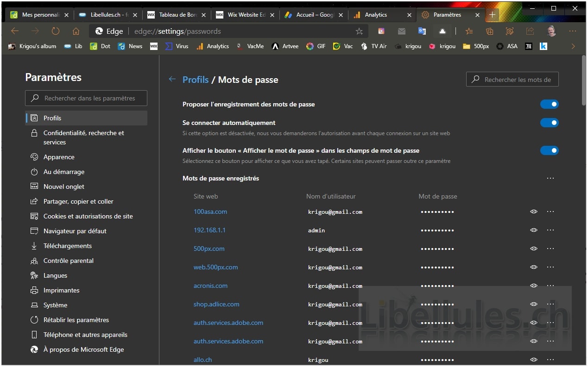
Task: Open more actions for shop.adlice.com row
Action: (550, 304)
